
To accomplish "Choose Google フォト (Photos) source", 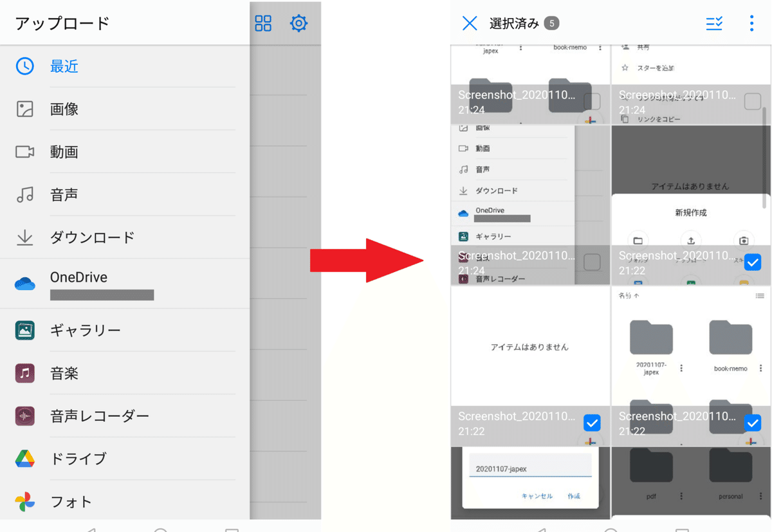I will (125, 502).
